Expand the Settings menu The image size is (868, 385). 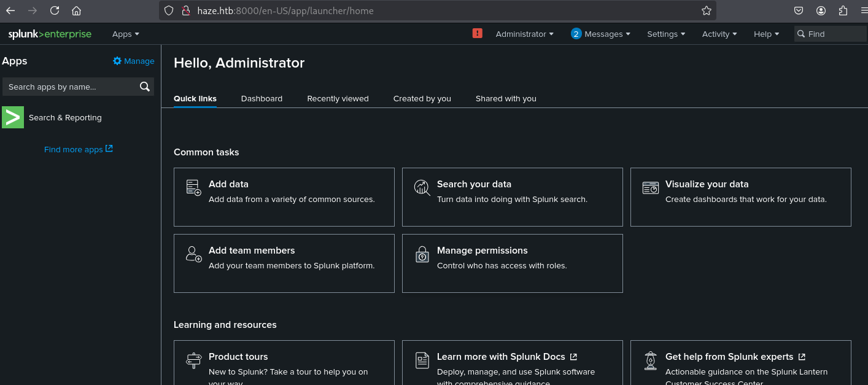click(x=666, y=34)
